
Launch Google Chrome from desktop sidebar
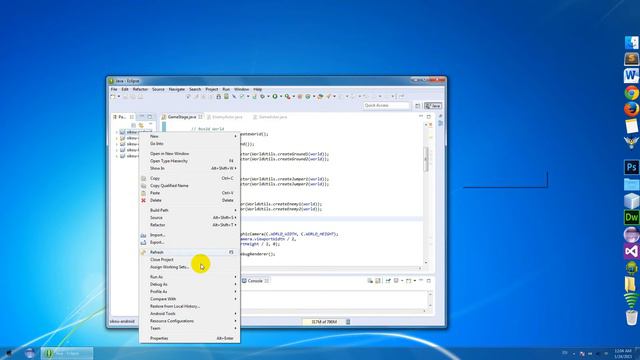pos(631,93)
